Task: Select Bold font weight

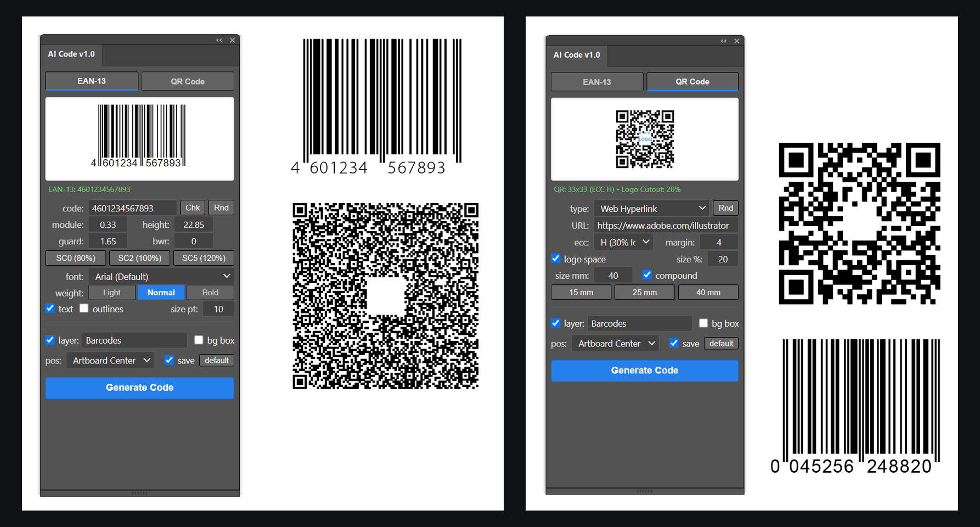Action: (x=210, y=293)
